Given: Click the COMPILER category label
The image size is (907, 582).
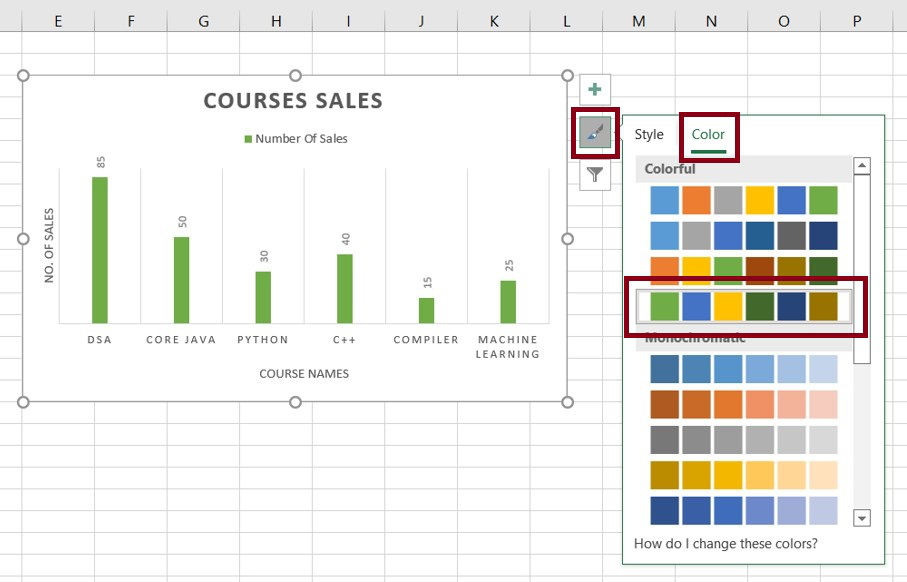Looking at the screenshot, I should [426, 340].
